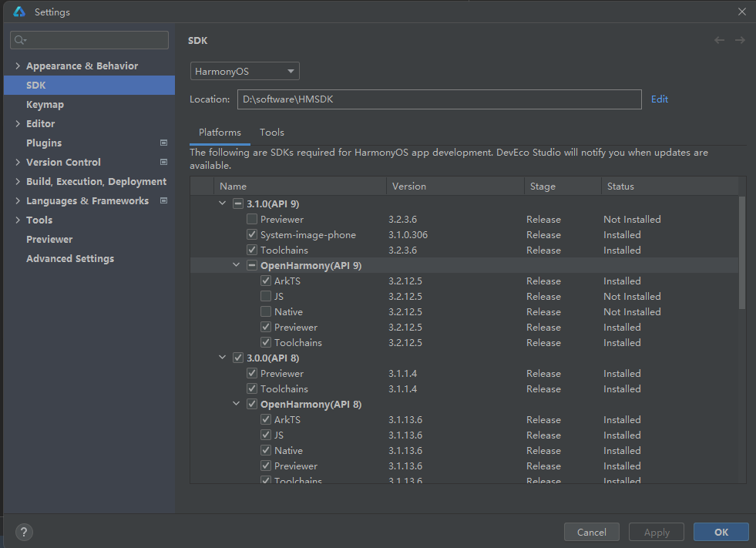Check the API 9 Previewer 3.2.3.6 checkbox
This screenshot has height=548, width=756.
pos(252,219)
